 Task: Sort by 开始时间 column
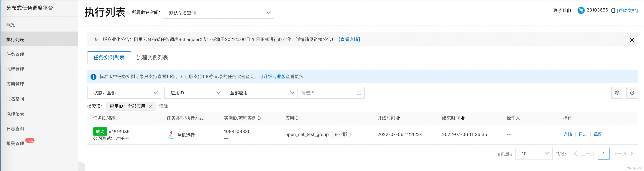(398, 118)
